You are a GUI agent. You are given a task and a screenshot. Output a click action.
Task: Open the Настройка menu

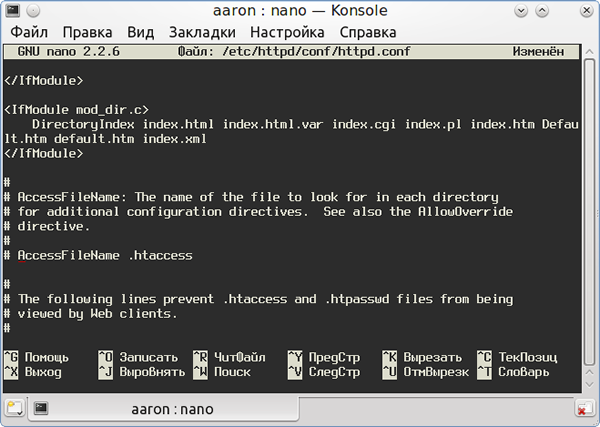click(x=287, y=32)
